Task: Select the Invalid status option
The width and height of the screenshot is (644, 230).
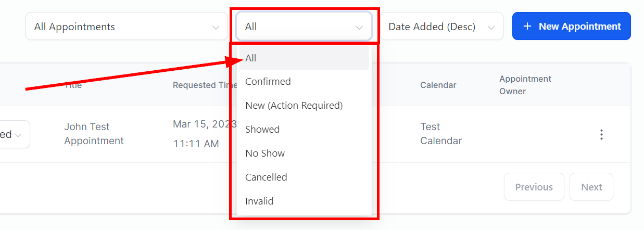Action: (x=259, y=201)
